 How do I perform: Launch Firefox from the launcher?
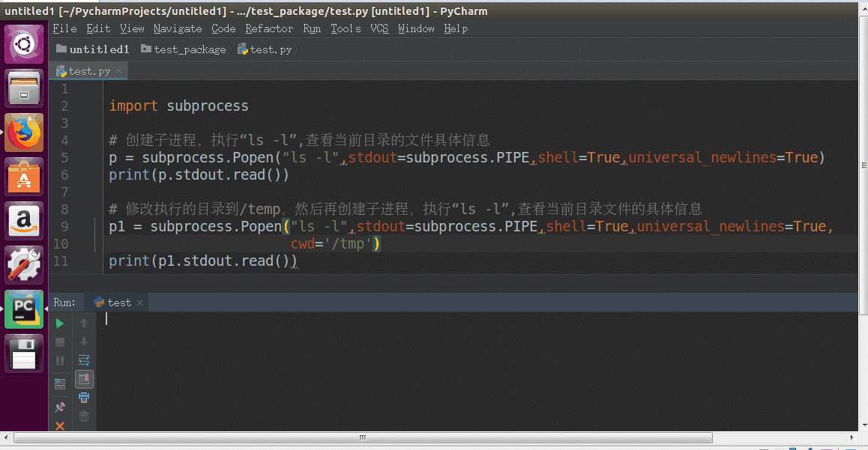(x=24, y=133)
